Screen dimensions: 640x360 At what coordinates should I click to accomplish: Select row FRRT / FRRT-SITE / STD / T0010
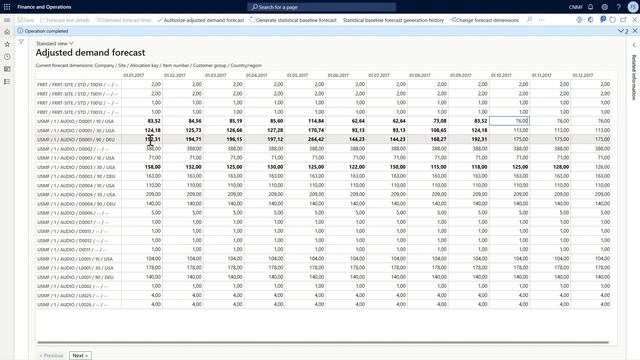pyautogui.click(x=78, y=84)
